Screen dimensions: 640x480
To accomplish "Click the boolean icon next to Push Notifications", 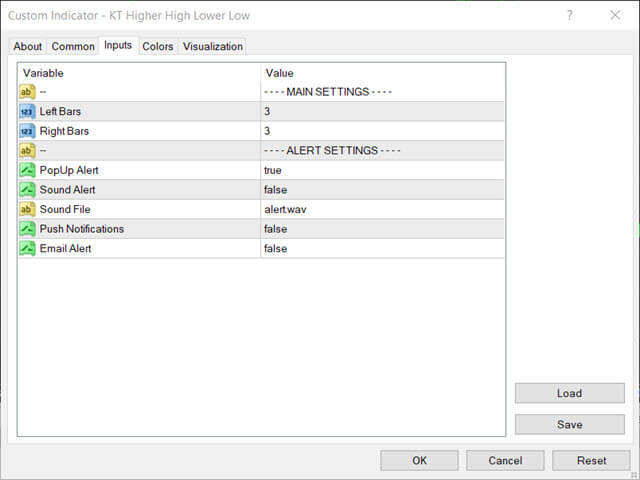I will point(27,229).
